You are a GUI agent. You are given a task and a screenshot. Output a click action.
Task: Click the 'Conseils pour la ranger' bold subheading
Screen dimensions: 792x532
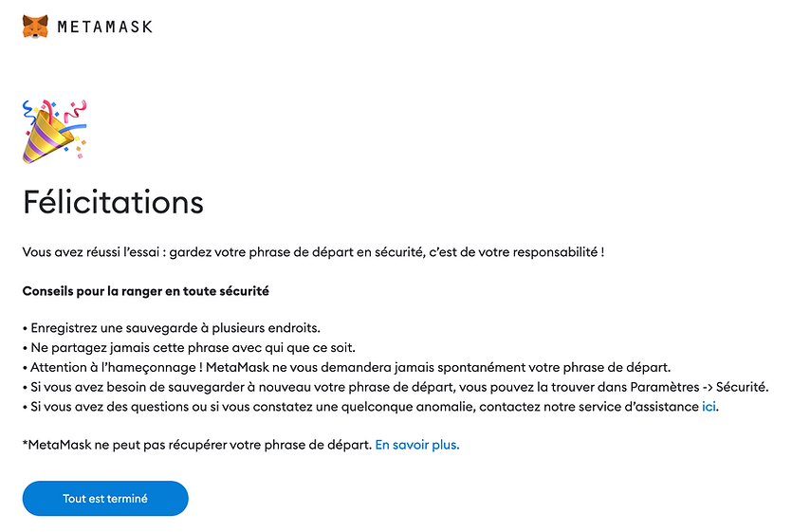[152, 290]
